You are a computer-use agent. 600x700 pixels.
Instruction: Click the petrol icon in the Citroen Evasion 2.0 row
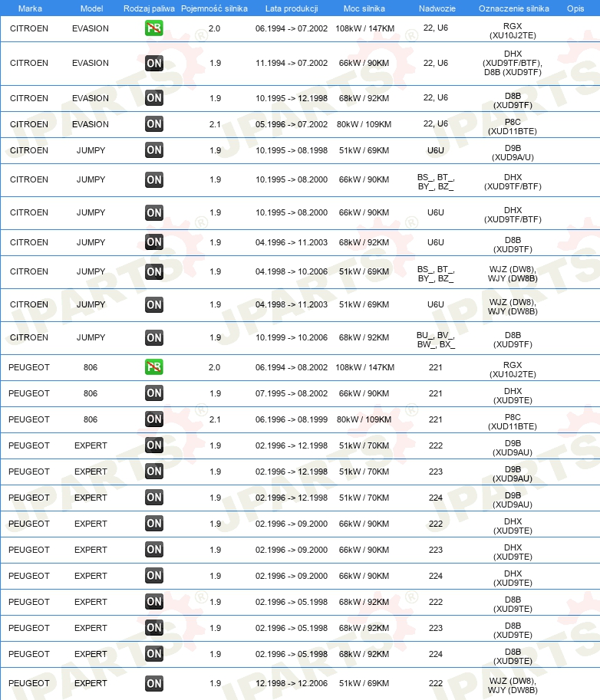153,28
